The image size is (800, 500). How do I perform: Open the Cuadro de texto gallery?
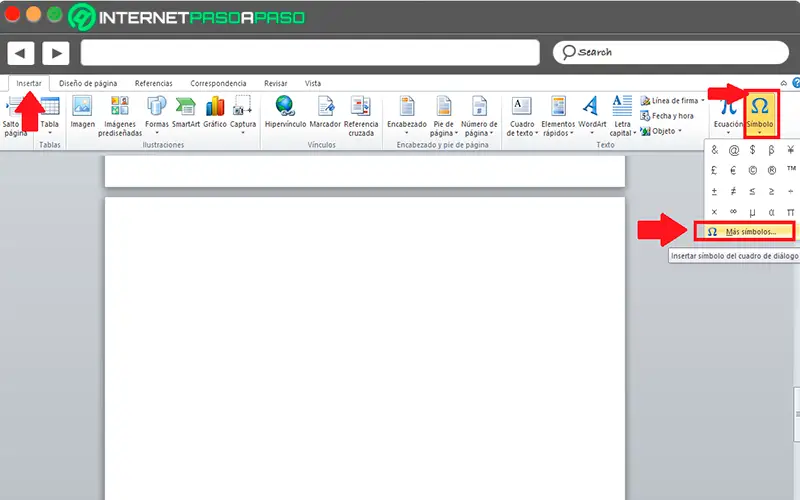(x=522, y=116)
